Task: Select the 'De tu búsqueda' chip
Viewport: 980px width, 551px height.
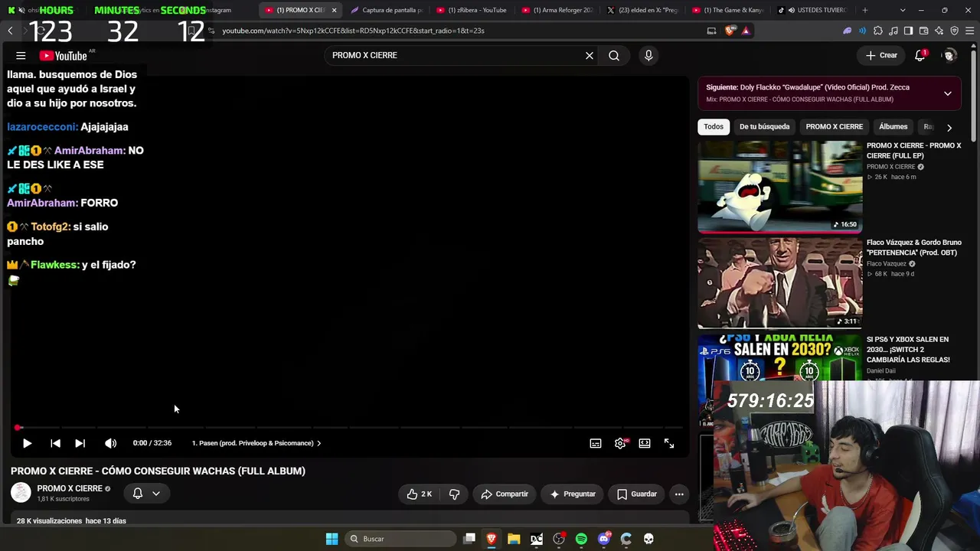Action: [764, 127]
